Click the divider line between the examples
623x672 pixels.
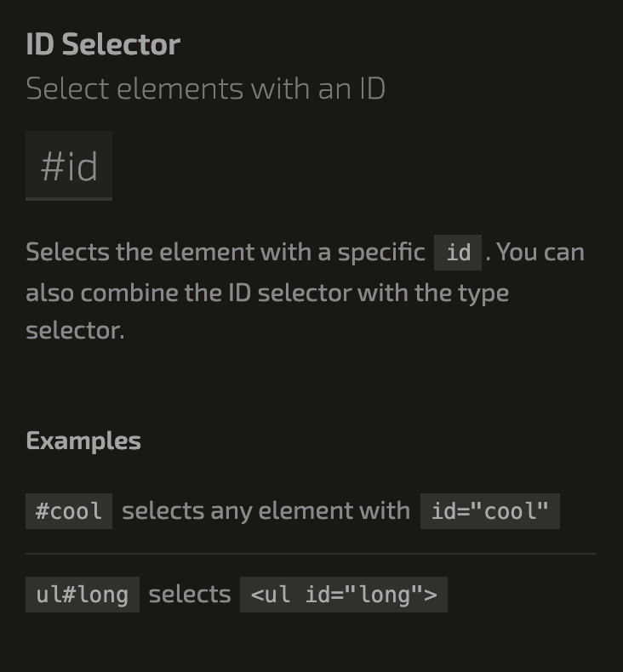tap(311, 554)
